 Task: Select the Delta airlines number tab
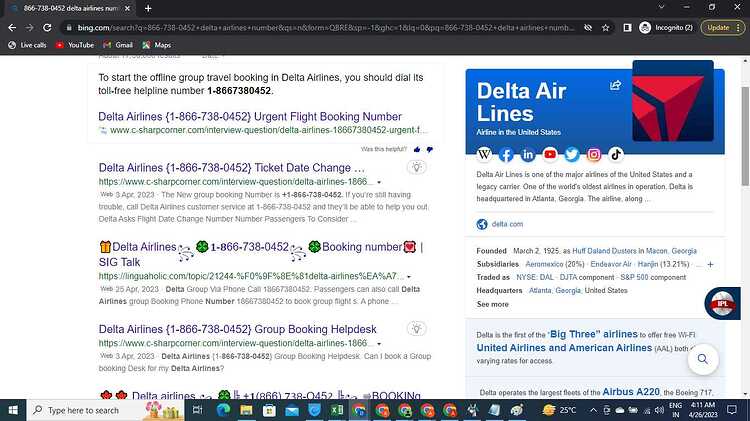tap(71, 8)
